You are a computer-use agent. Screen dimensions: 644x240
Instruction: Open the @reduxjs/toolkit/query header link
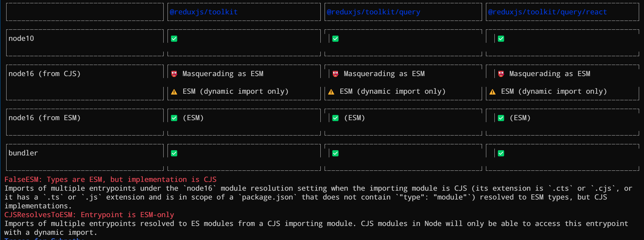click(373, 12)
